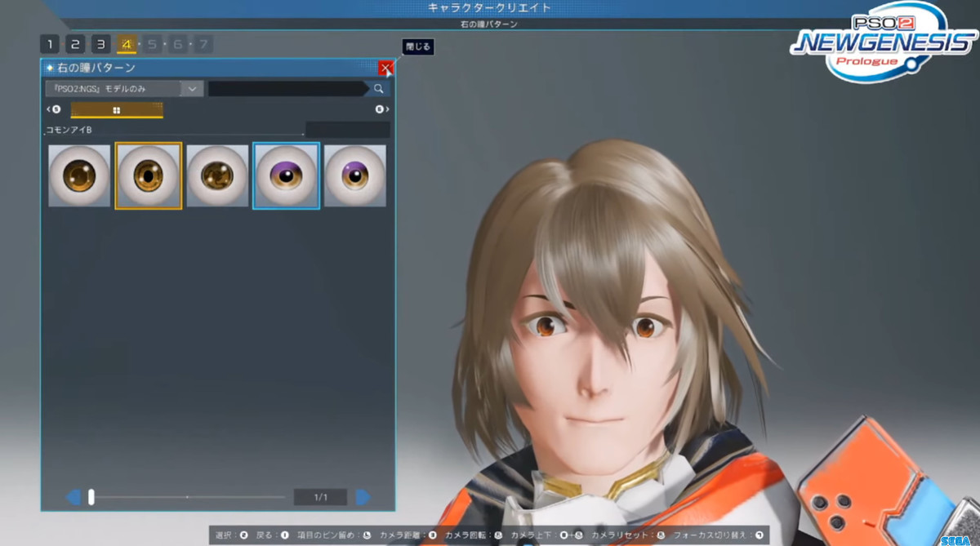The image size is (980, 546).
Task: Switch to previous category with left arrow
Action: [54, 109]
